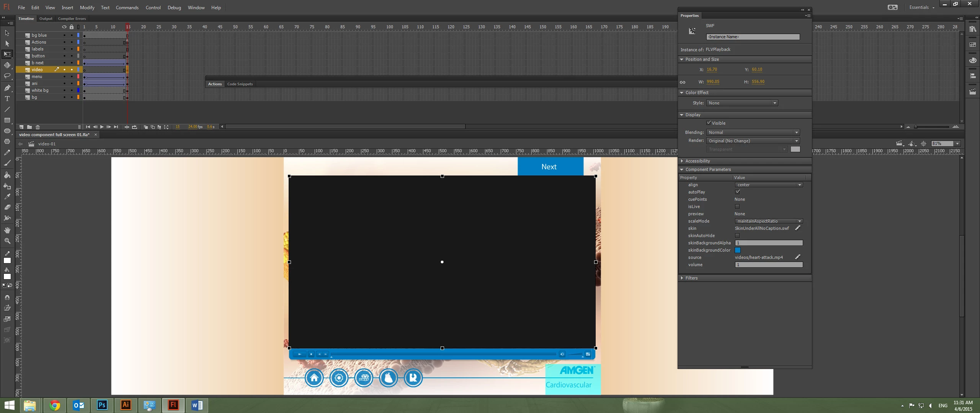980x413 pixels.
Task: Uncheck the autoPlay parameter checkbox
Action: click(737, 192)
